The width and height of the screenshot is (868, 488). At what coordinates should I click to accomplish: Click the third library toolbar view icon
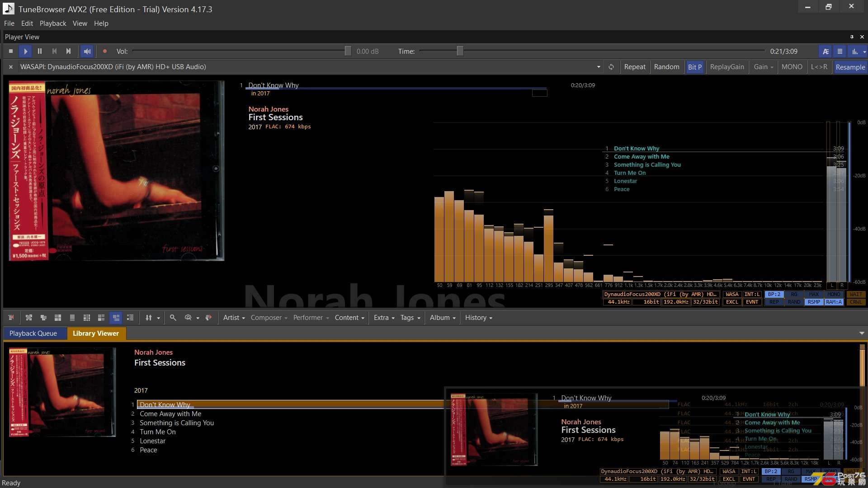point(43,318)
